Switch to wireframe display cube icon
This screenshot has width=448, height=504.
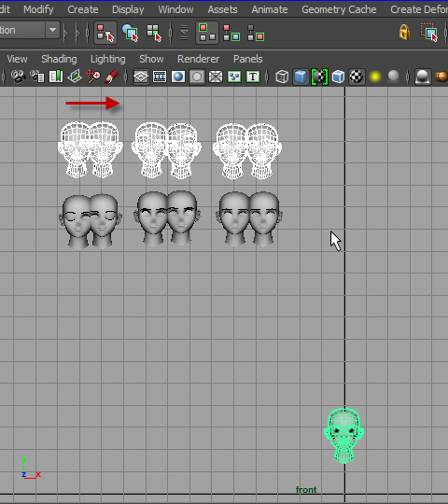click(x=282, y=77)
